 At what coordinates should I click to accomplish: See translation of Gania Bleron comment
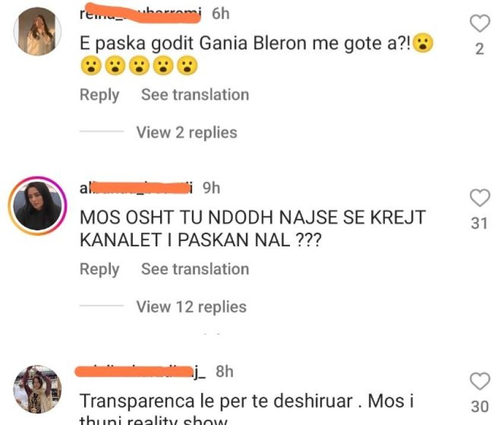coord(195,94)
